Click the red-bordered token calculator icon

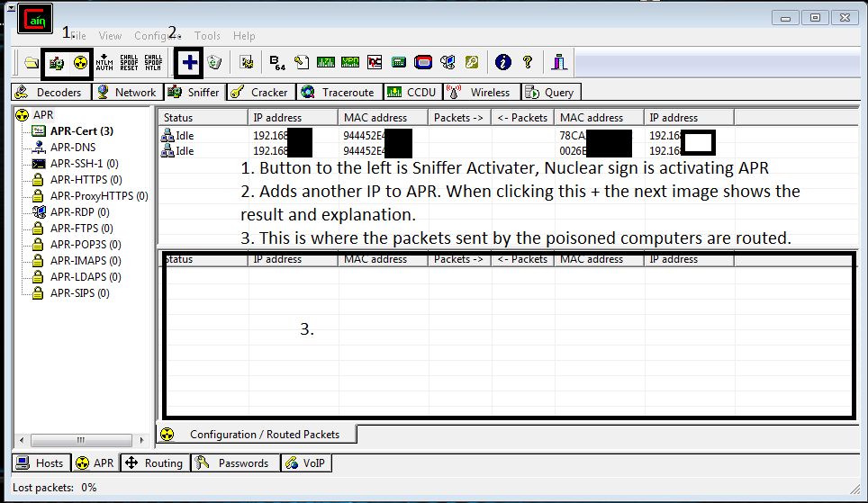423,62
